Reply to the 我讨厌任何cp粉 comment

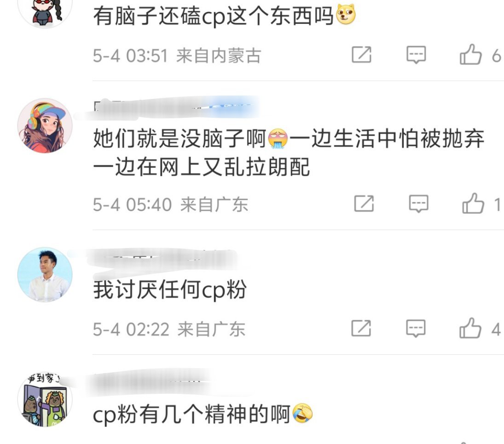click(416, 329)
